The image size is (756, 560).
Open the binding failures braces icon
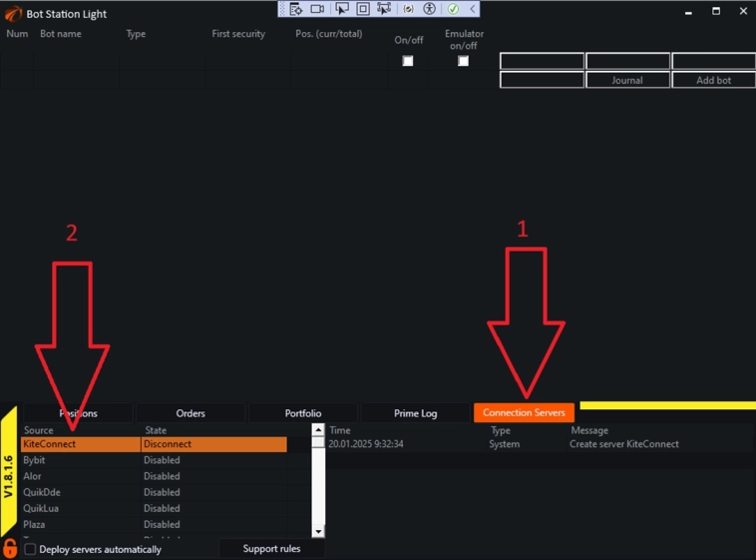pos(408,9)
